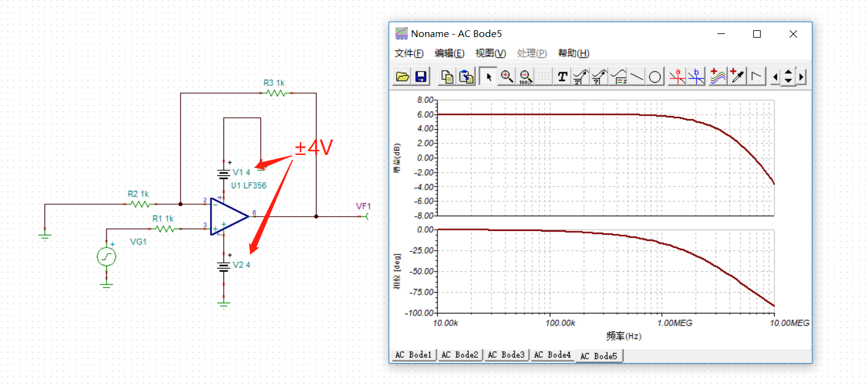This screenshot has width=868, height=384.
Task: Click the add curves icon with plus
Action: (x=717, y=77)
